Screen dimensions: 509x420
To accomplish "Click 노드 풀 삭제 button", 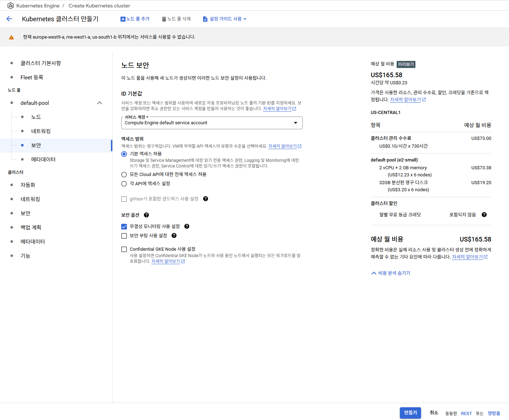I will [176, 19].
